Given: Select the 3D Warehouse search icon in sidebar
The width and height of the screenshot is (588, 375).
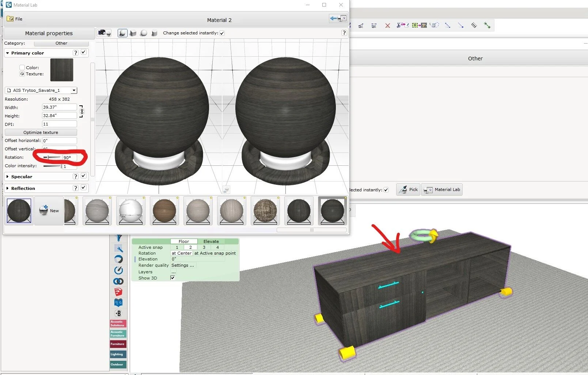Looking at the screenshot, I should tap(118, 303).
